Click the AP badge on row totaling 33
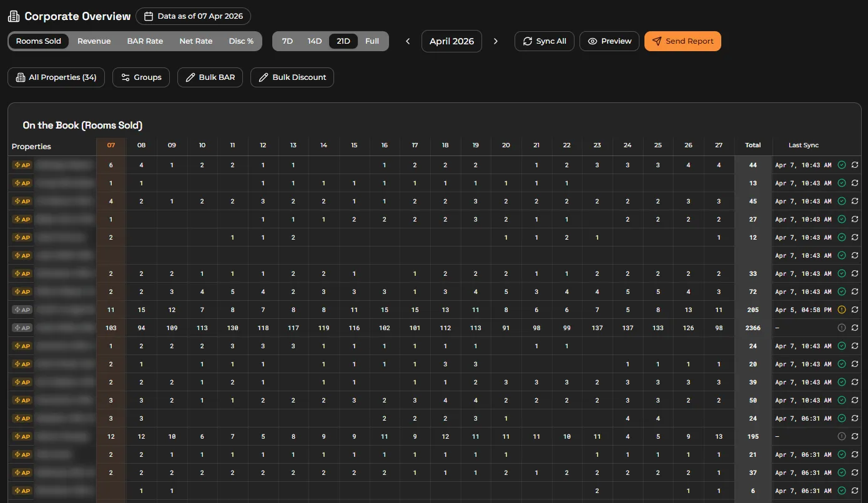Screen dimensions: 868x503 (x=22, y=274)
